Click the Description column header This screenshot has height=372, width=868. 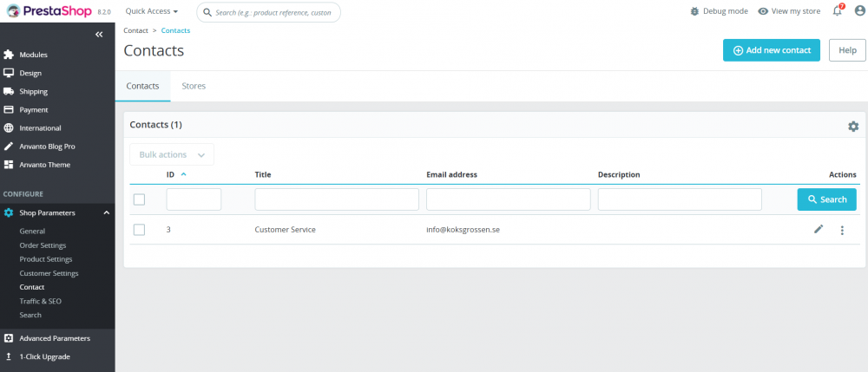pyautogui.click(x=619, y=174)
